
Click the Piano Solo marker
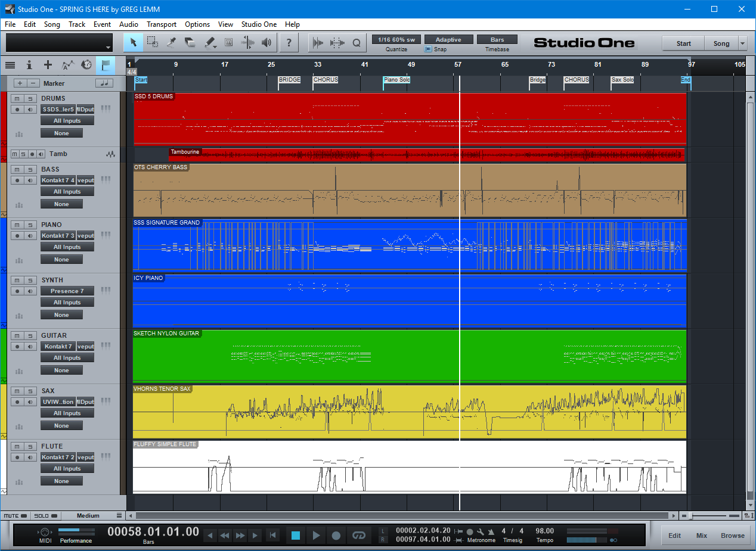click(397, 80)
